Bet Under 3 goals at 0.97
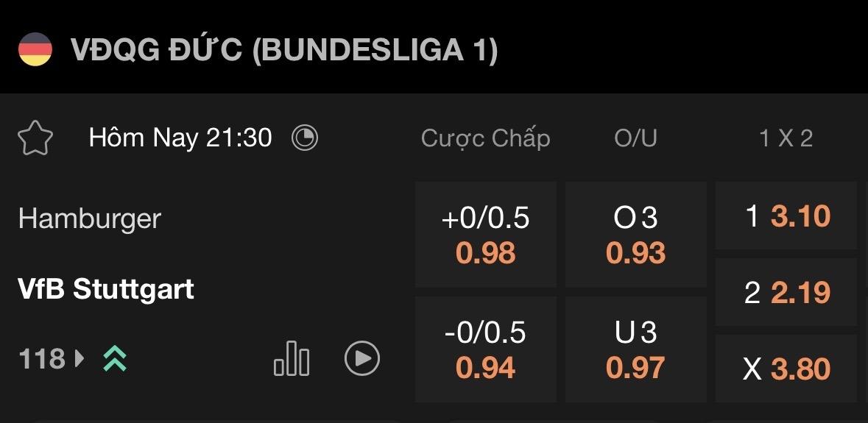This screenshot has width=868, height=423. (635, 349)
